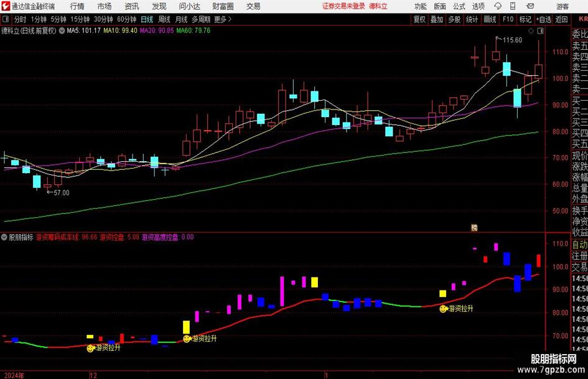Open the mobile phone icon in title bar
588x379 pixels.
(513, 6)
